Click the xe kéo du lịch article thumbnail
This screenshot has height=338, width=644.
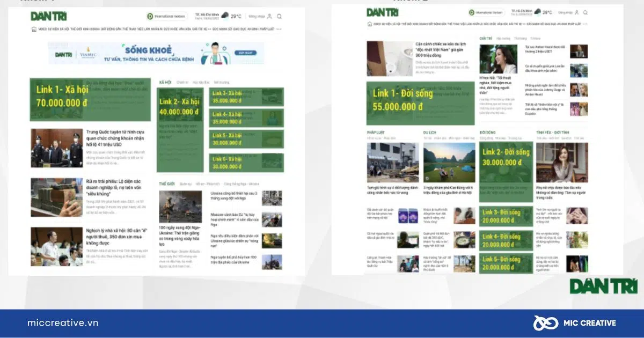390,59
